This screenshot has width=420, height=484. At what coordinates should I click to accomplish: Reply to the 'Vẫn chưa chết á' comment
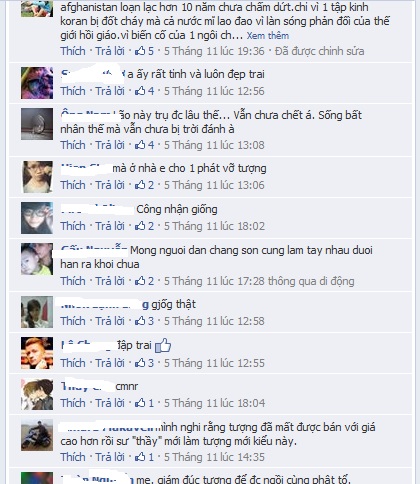coord(110,145)
